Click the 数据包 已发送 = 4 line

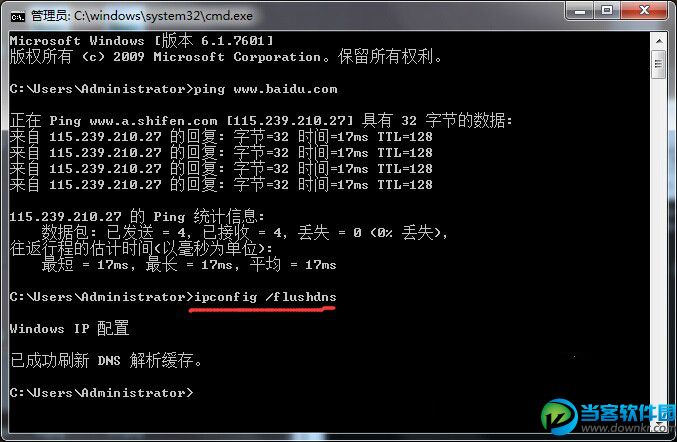[x=245, y=232]
